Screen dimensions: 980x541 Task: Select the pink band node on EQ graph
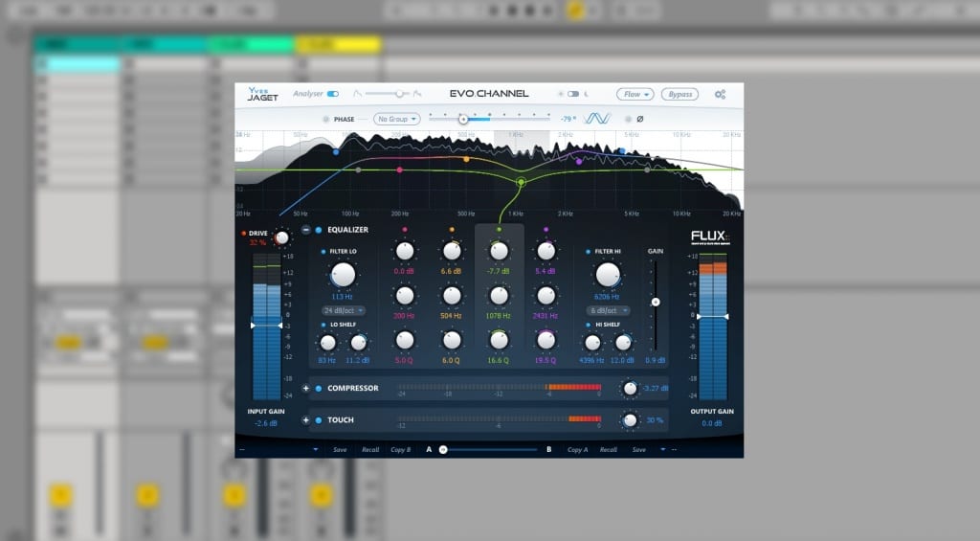click(x=399, y=169)
